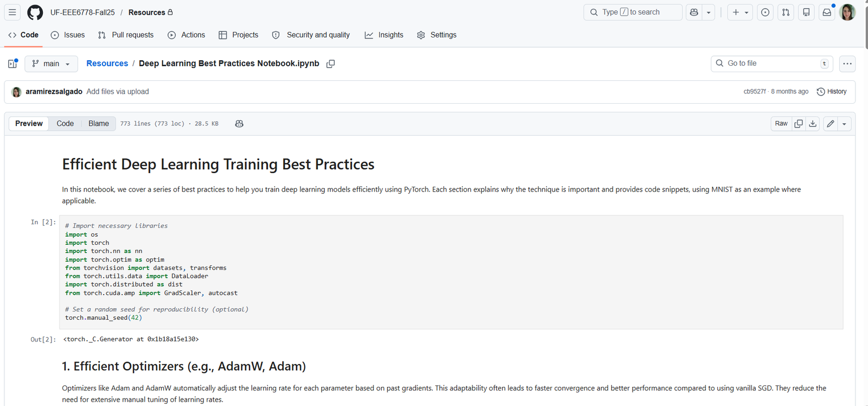Viewport: 868px width, 406px height.
Task: Copy the file path icon
Action: [330, 64]
